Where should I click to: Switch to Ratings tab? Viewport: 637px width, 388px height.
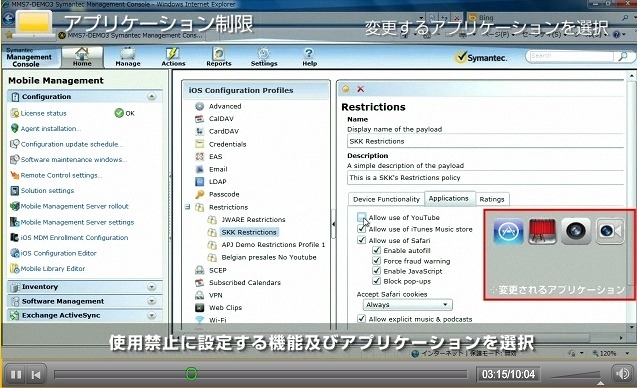click(492, 199)
